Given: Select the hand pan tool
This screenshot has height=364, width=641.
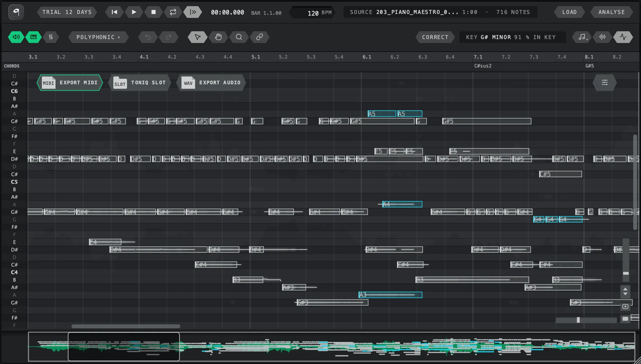Looking at the screenshot, I should coord(218,37).
